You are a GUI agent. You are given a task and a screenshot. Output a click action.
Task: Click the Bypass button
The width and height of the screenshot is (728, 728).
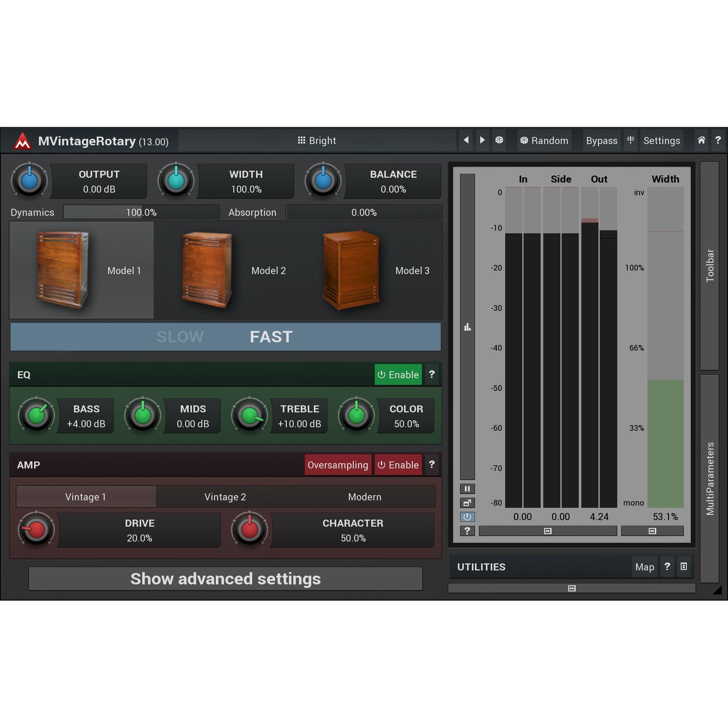(x=601, y=141)
